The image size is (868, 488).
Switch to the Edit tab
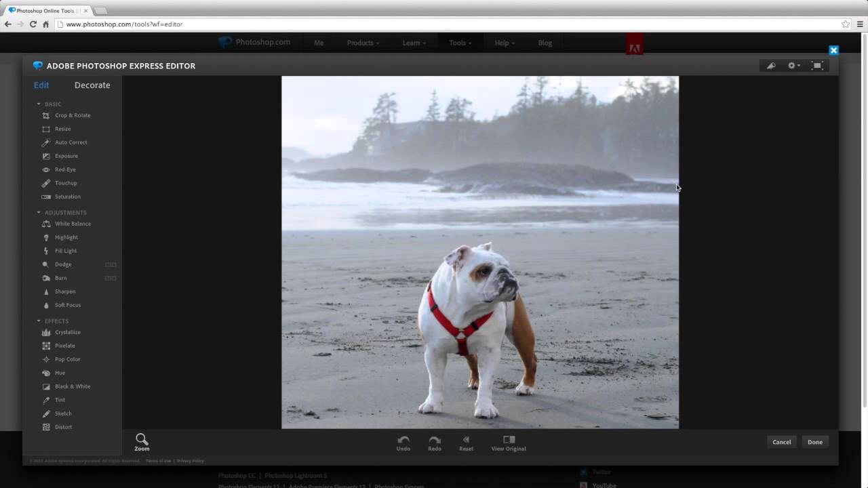pyautogui.click(x=41, y=85)
